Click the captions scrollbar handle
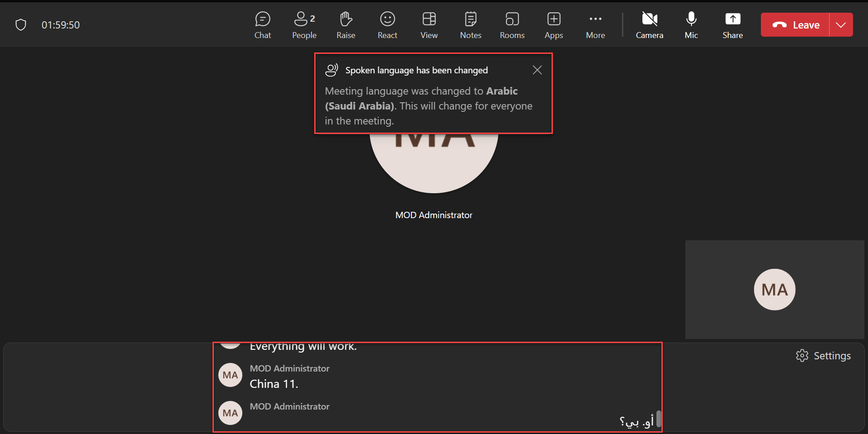Image resolution: width=868 pixels, height=434 pixels. pyautogui.click(x=659, y=419)
